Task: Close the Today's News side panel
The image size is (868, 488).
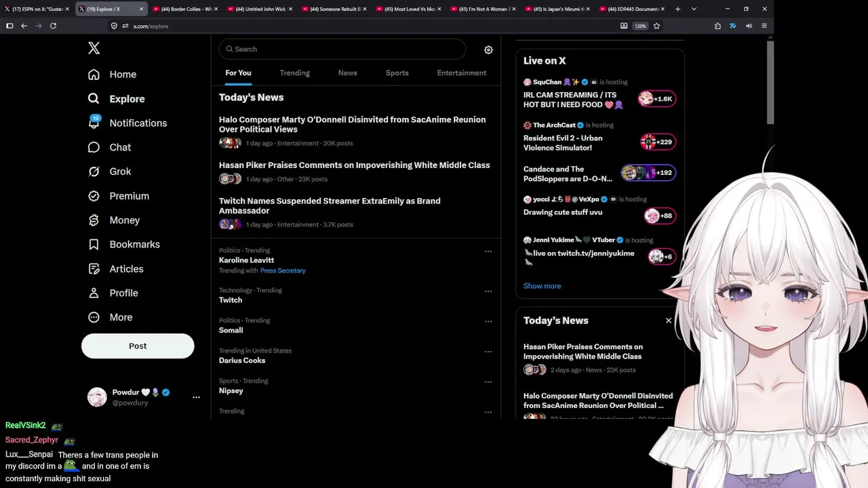Action: click(669, 321)
